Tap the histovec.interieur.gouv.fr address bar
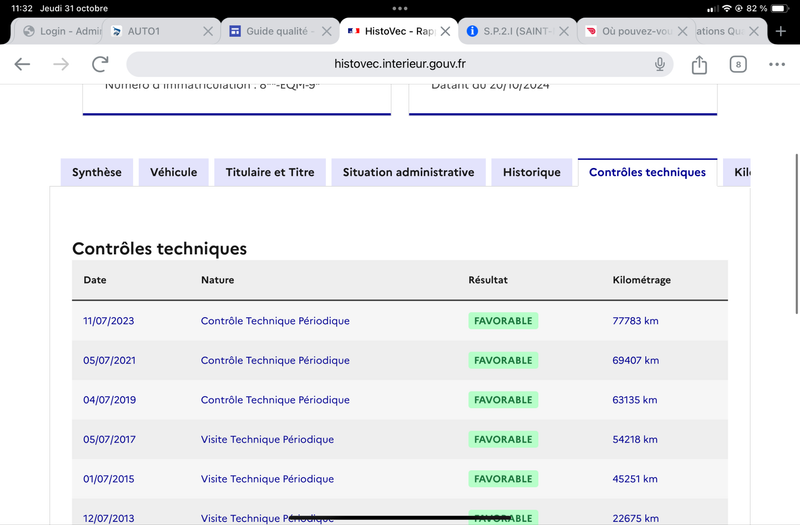The width and height of the screenshot is (800, 525). point(399,64)
